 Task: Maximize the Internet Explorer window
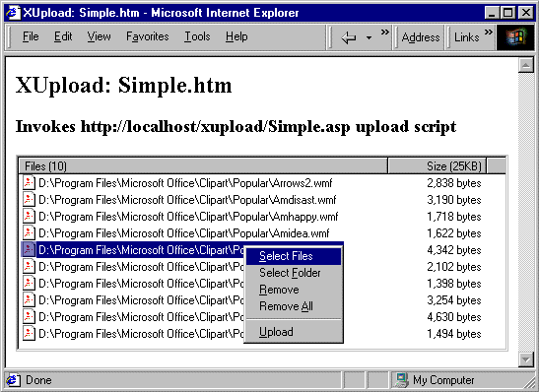click(x=507, y=13)
